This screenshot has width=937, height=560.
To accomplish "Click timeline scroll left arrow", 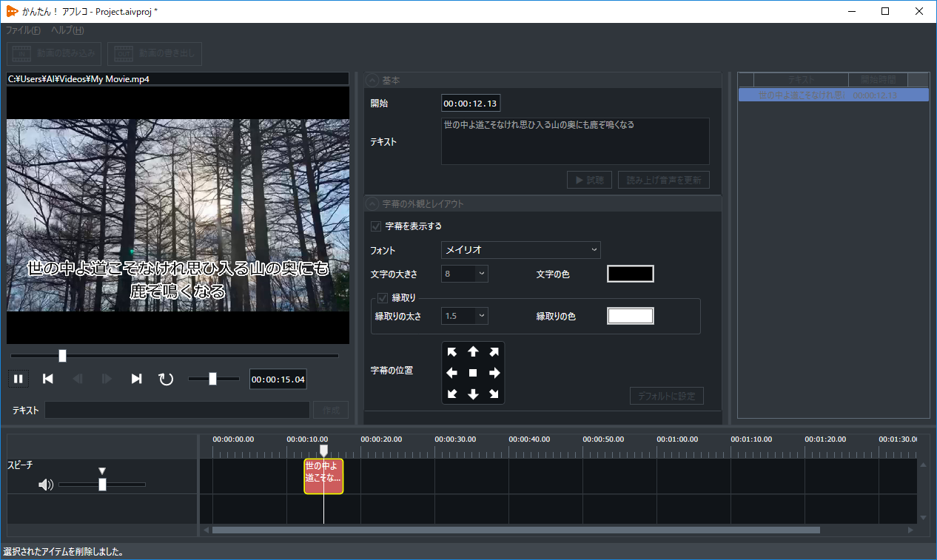I will click(x=206, y=530).
